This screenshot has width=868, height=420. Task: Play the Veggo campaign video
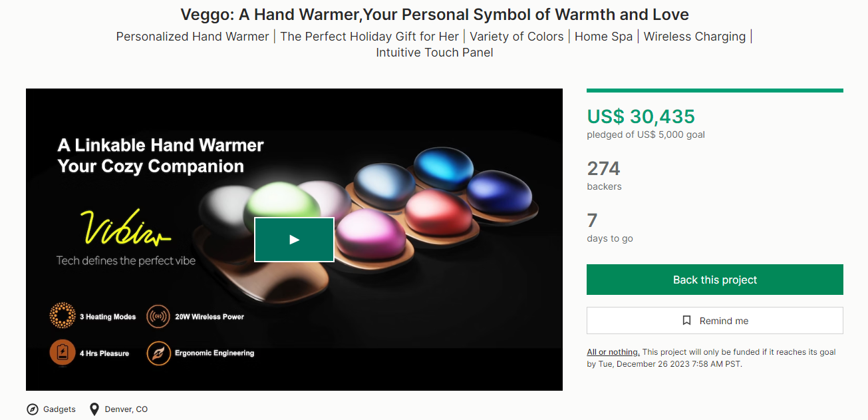pyautogui.click(x=294, y=240)
